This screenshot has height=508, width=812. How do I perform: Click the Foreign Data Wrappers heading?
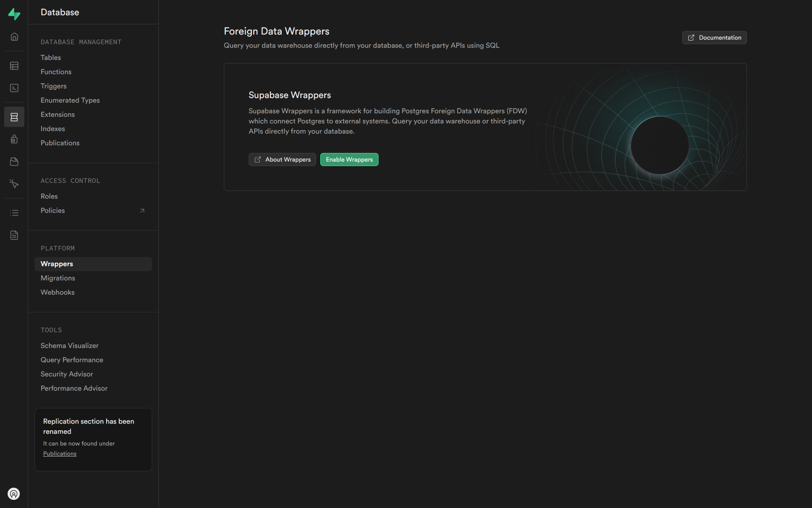click(x=277, y=31)
